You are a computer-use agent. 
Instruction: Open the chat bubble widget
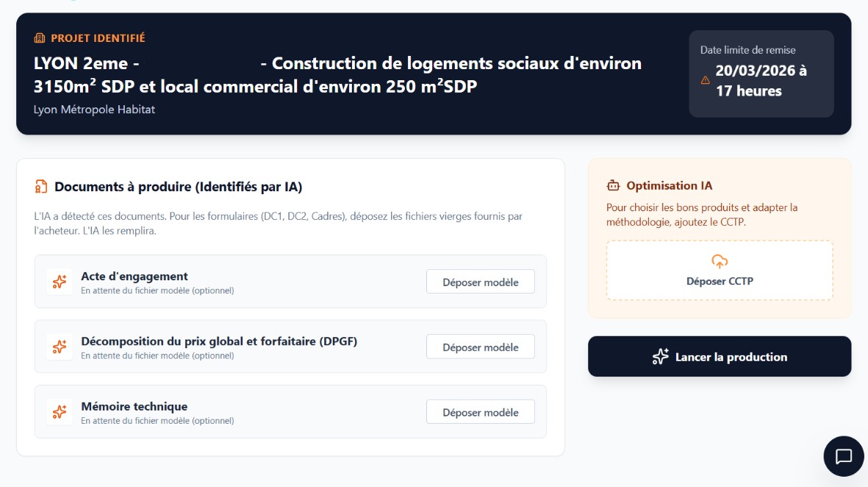844,456
